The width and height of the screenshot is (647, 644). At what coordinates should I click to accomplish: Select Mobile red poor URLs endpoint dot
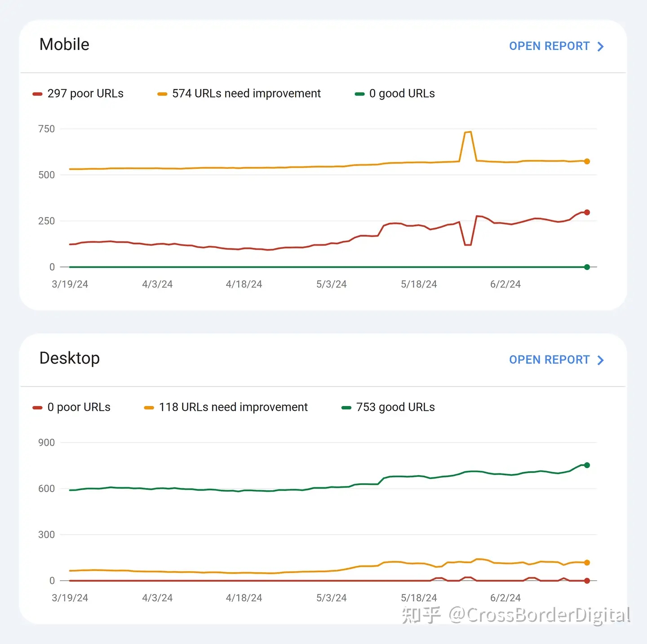[x=587, y=212]
